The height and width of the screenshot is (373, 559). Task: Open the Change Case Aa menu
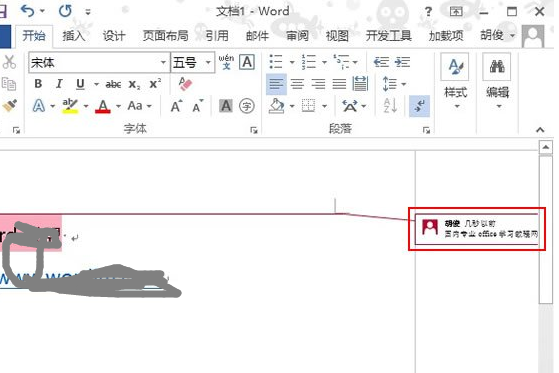point(139,106)
